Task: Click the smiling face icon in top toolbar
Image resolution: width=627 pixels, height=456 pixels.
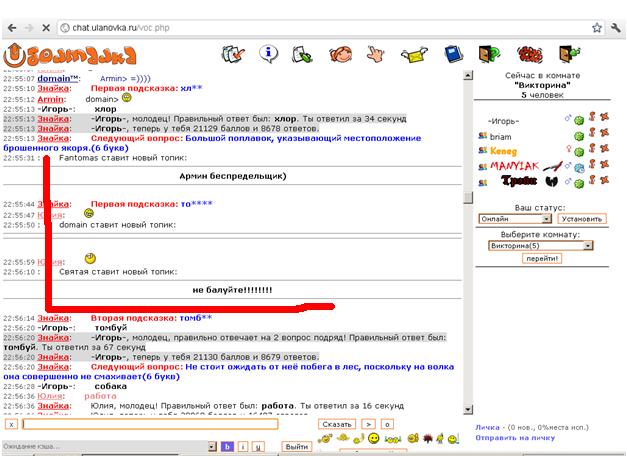Action: tap(341, 53)
